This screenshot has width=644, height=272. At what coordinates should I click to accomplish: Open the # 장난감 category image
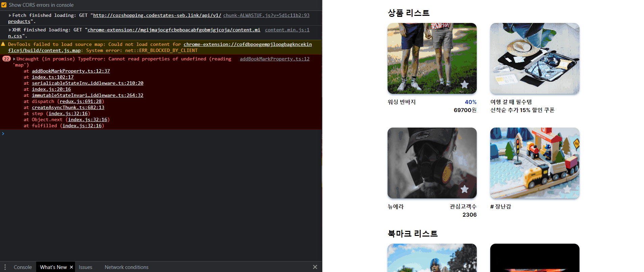pyautogui.click(x=535, y=163)
